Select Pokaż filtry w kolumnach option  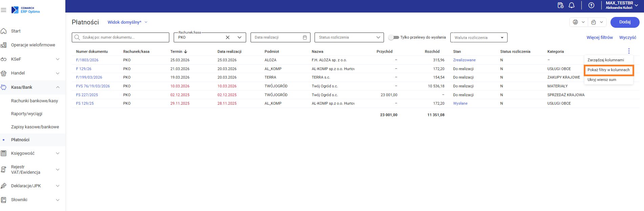(x=608, y=70)
